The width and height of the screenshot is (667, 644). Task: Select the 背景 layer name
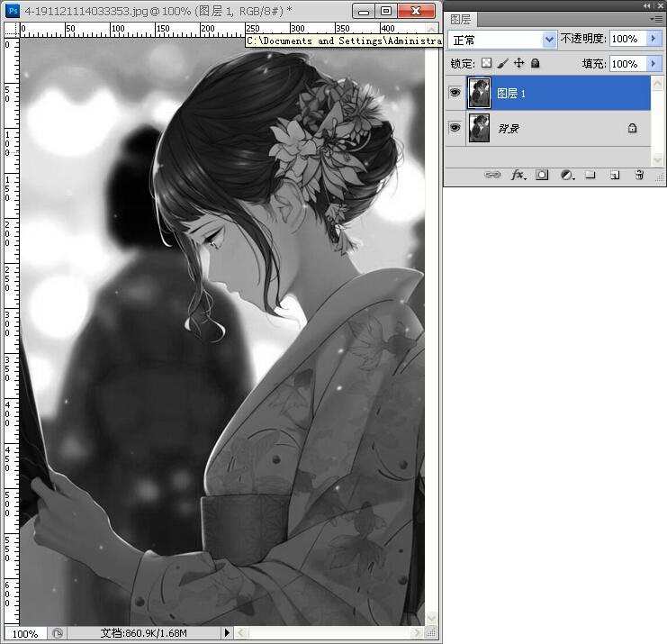pos(509,129)
